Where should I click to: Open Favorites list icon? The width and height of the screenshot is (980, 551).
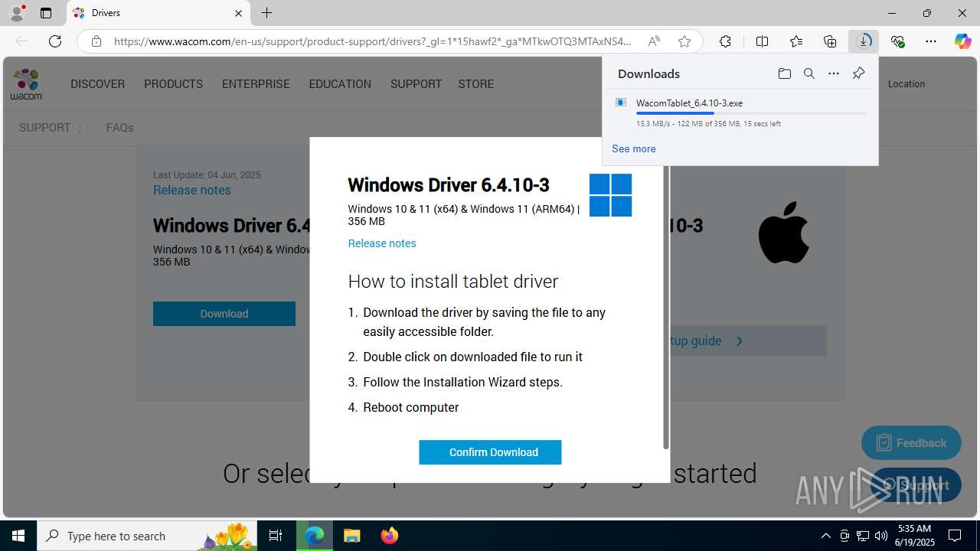796,41
